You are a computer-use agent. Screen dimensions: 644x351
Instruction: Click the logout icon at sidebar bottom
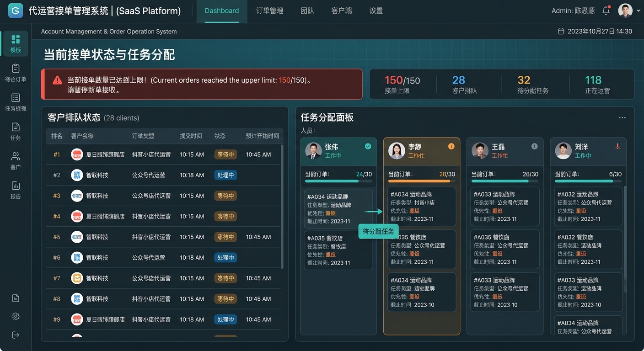[x=15, y=335]
